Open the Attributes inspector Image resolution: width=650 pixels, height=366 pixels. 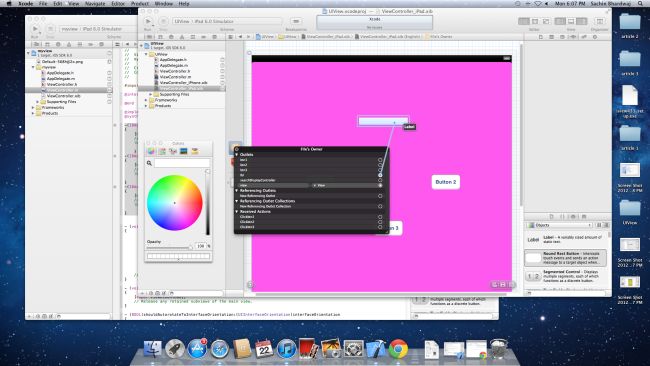[573, 37]
